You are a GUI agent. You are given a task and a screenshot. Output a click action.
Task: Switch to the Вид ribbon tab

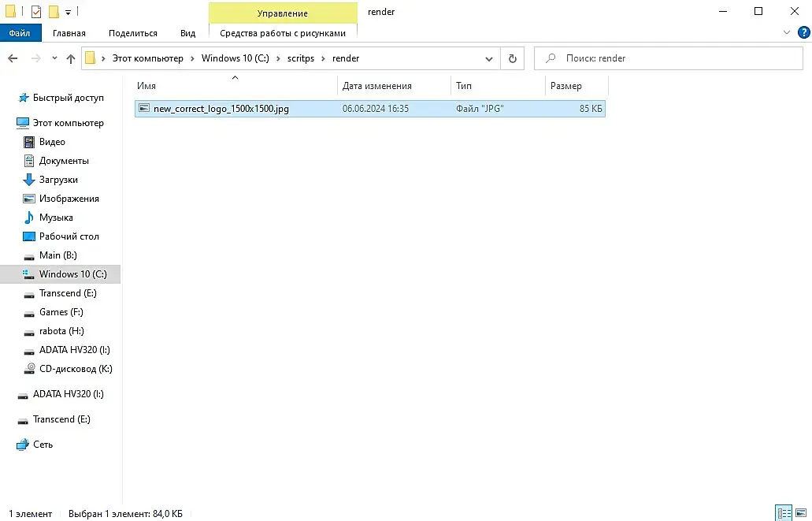(187, 33)
